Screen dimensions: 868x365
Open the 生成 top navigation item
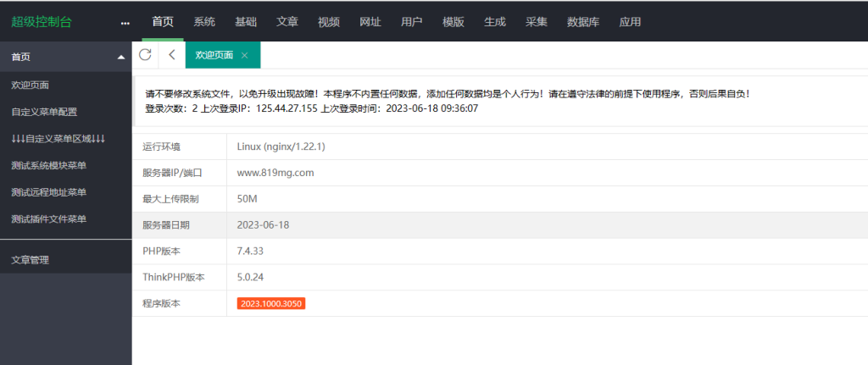pyautogui.click(x=495, y=22)
